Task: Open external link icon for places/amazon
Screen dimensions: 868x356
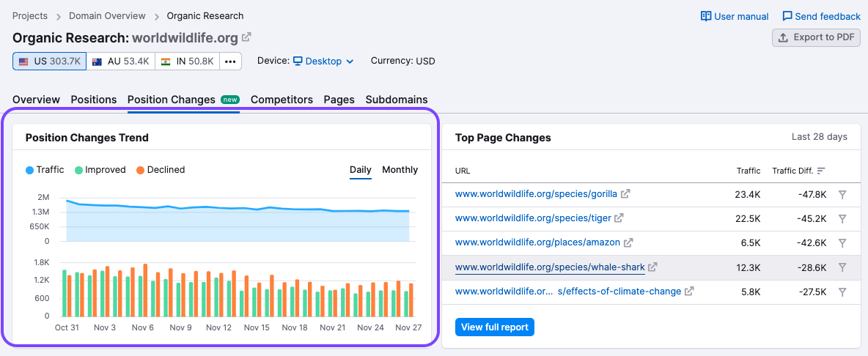Action: (628, 242)
